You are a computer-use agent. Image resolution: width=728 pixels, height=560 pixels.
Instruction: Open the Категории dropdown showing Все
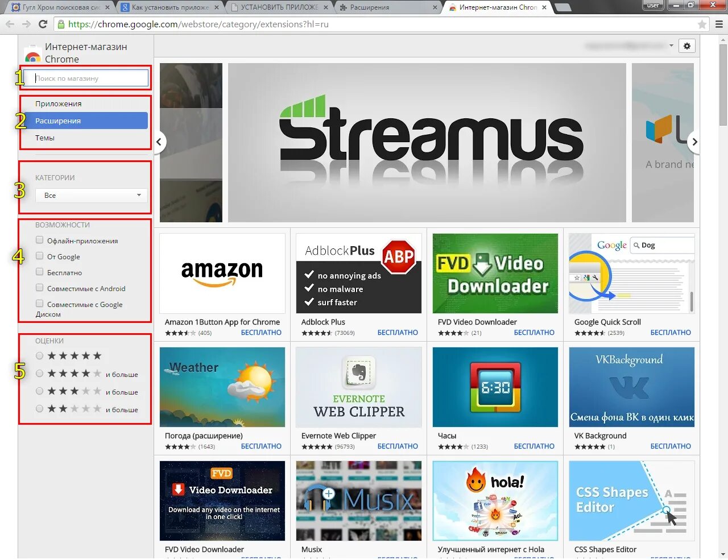pos(92,195)
